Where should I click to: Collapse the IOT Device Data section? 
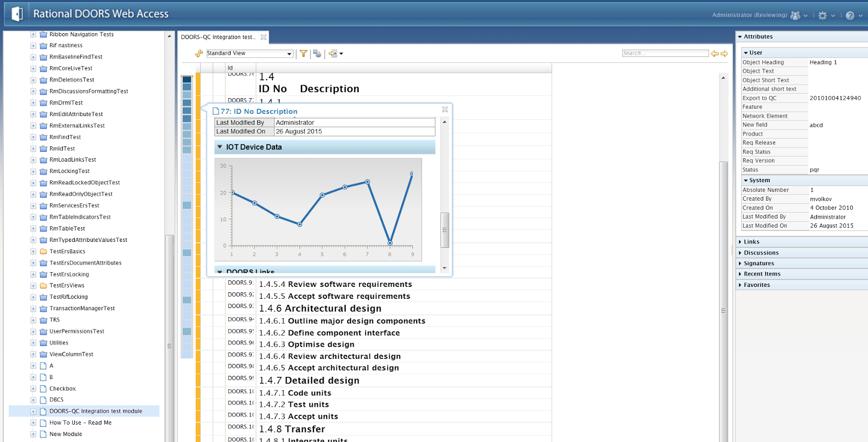click(x=220, y=147)
